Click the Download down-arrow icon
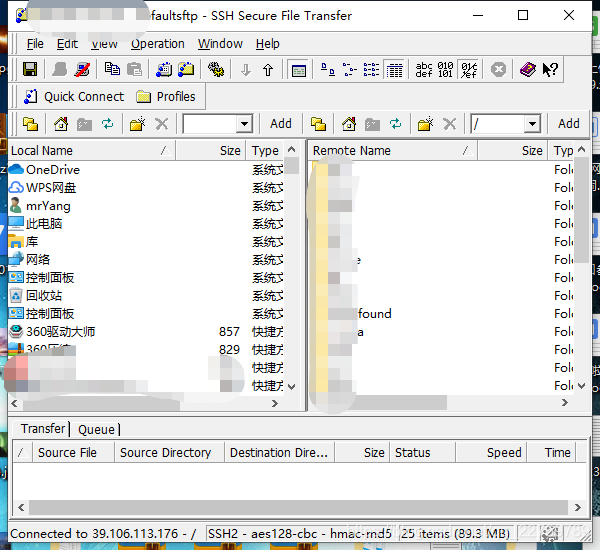Image resolution: width=600 pixels, height=550 pixels. pos(246,70)
